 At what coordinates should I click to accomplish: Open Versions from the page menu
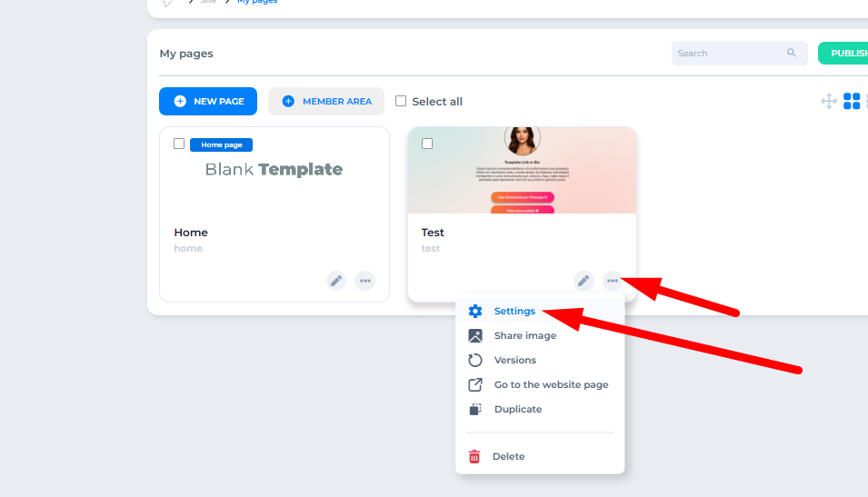pos(514,360)
